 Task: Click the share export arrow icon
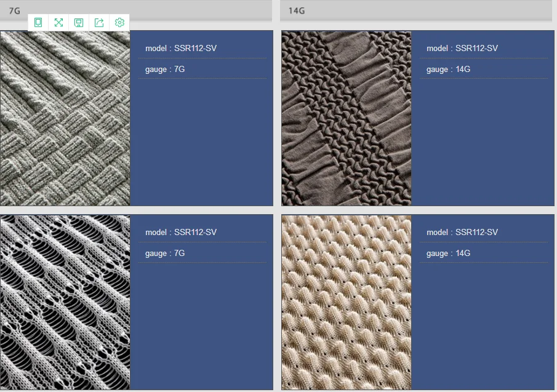(99, 23)
